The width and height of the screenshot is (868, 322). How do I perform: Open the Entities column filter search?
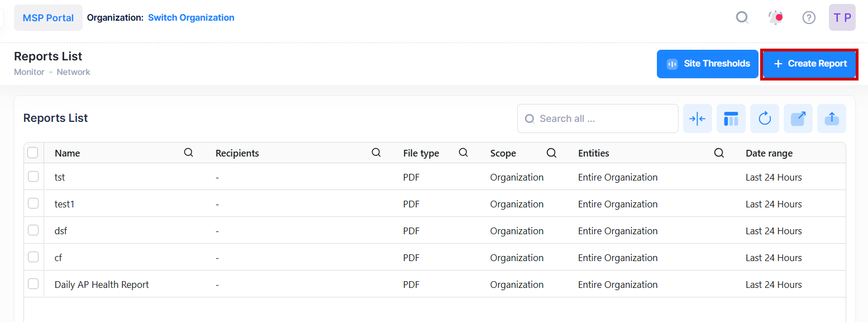click(719, 152)
